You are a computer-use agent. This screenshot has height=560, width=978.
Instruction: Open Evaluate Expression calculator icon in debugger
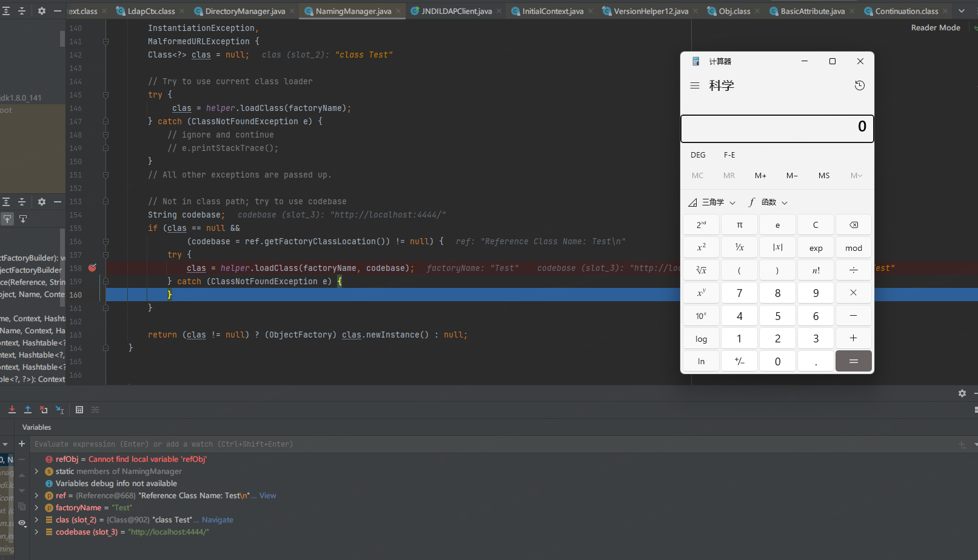tap(79, 410)
